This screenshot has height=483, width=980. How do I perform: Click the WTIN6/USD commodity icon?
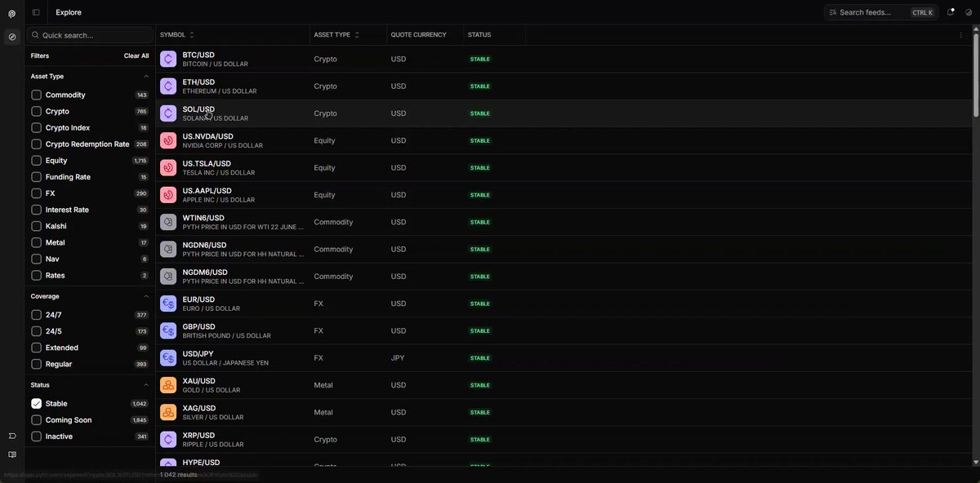click(168, 222)
